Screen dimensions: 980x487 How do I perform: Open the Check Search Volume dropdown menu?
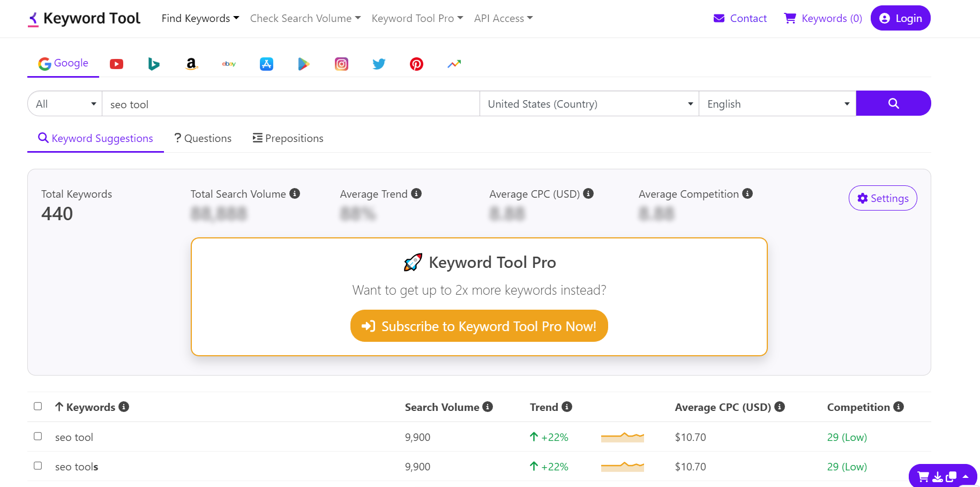tap(305, 18)
